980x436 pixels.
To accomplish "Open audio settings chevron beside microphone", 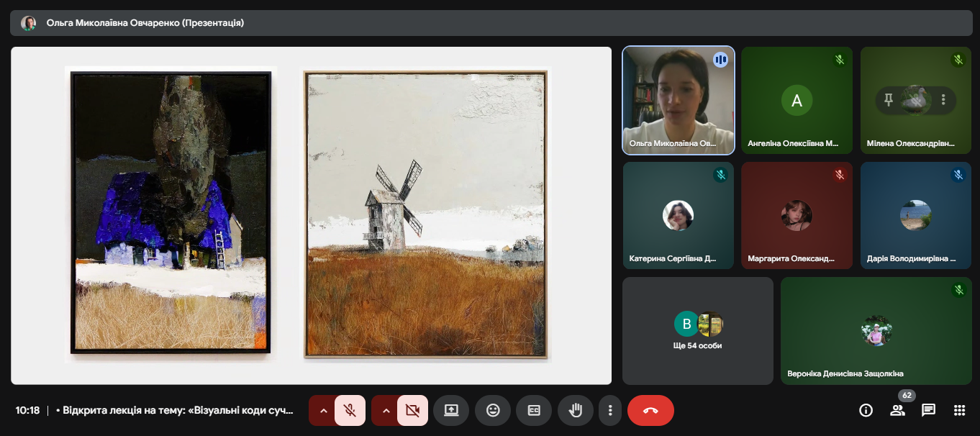I will (x=323, y=411).
